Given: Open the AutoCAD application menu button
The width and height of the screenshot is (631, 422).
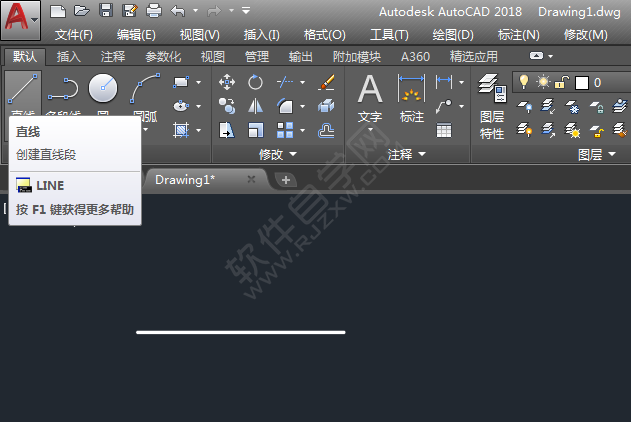Looking at the screenshot, I should (x=21, y=20).
